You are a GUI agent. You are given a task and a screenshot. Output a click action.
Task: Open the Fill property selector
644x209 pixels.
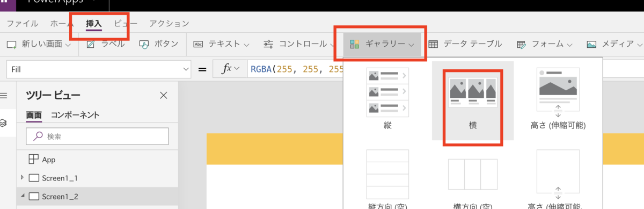[x=99, y=69]
